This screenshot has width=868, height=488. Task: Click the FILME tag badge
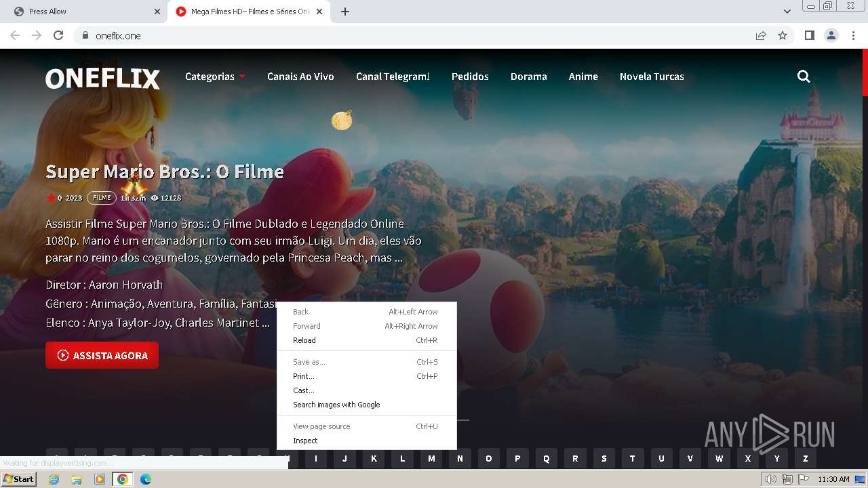click(102, 198)
